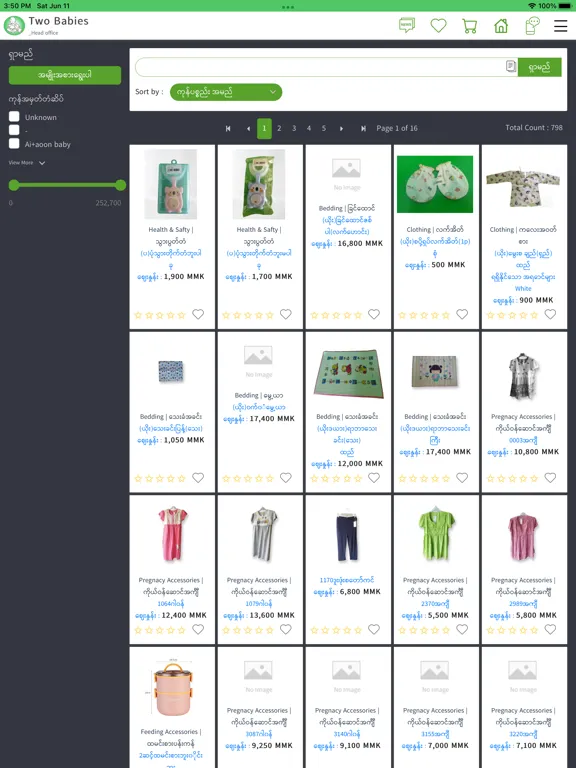Favorite the 1,900 MMK toothbrush product
Screen dimensions: 576x768
pyautogui.click(x=198, y=314)
